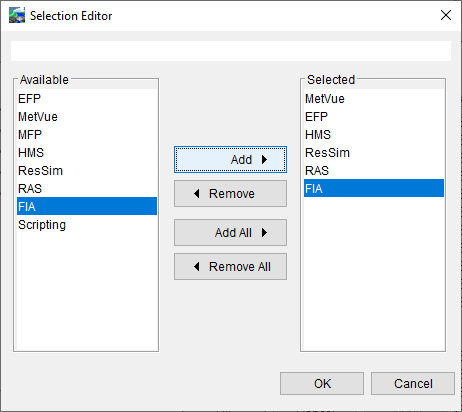Choose MFP in the Available list
The width and height of the screenshot is (462, 412).
[87, 135]
